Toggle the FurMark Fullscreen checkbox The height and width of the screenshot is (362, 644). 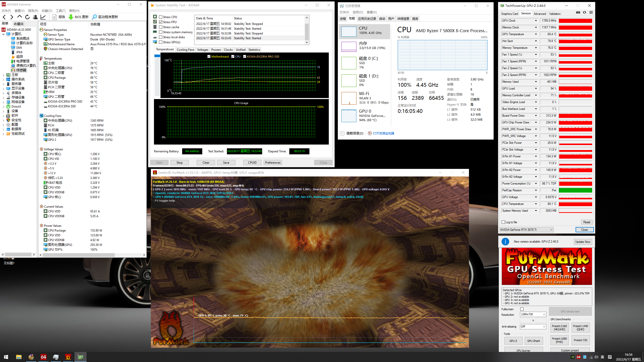(x=522, y=309)
